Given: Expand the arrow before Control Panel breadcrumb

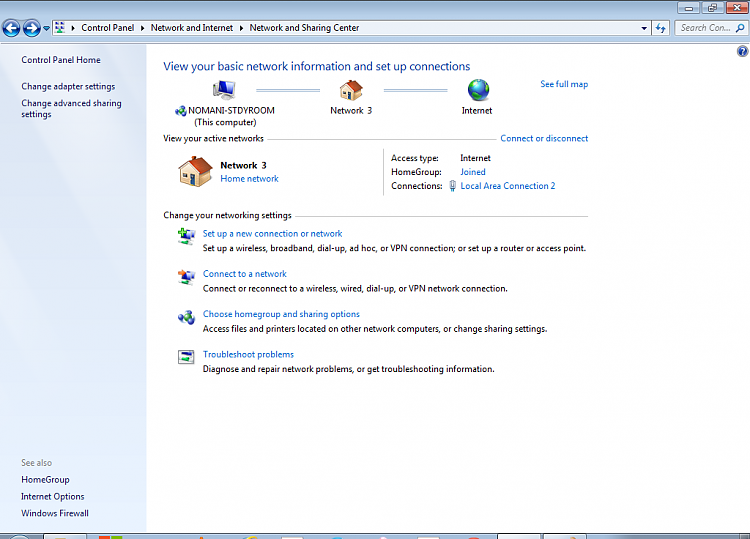Looking at the screenshot, I should pyautogui.click(x=73, y=28).
